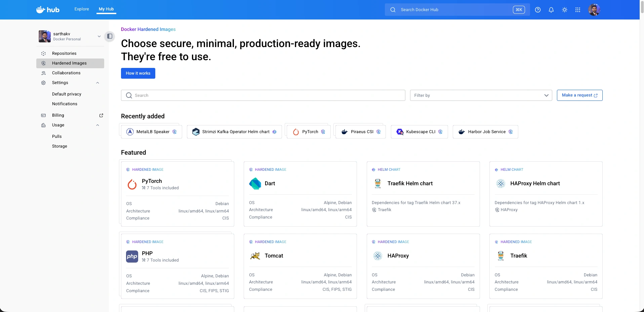Open Notifications settings in sidebar
This screenshot has height=312, width=644.
point(65,104)
